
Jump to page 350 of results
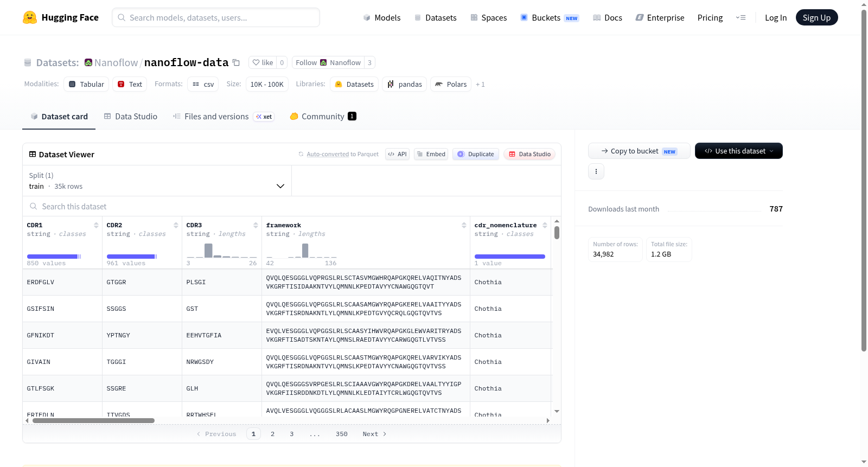342,434
